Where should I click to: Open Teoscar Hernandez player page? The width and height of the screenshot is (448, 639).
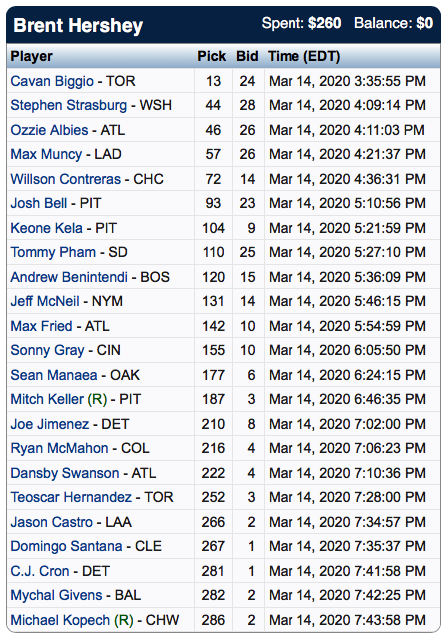(71, 497)
